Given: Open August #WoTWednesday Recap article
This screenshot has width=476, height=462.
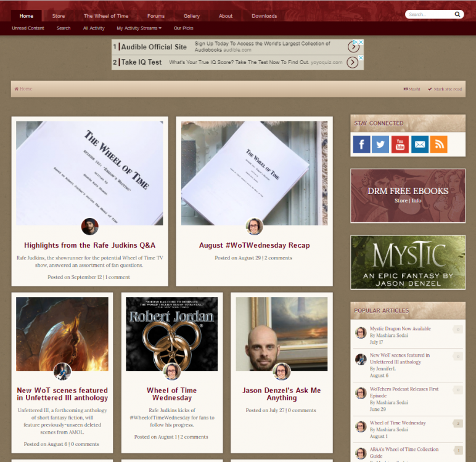Looking at the screenshot, I should [255, 245].
